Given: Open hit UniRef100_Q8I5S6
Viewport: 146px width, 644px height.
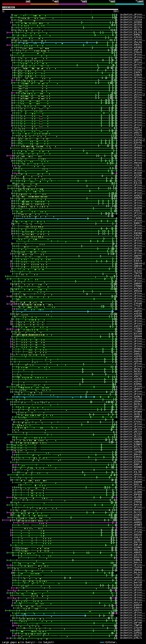Looking at the screenshot, I should pyautogui.click(x=131, y=25).
